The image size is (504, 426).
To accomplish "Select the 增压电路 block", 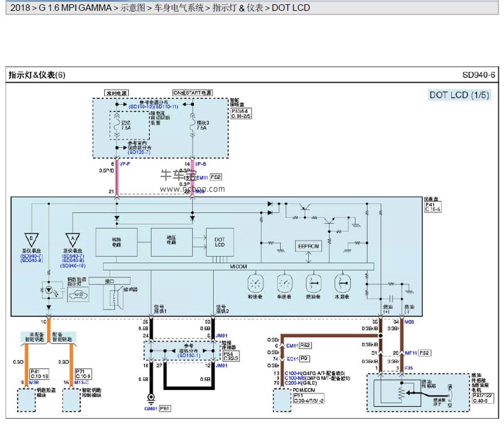I will (x=171, y=242).
